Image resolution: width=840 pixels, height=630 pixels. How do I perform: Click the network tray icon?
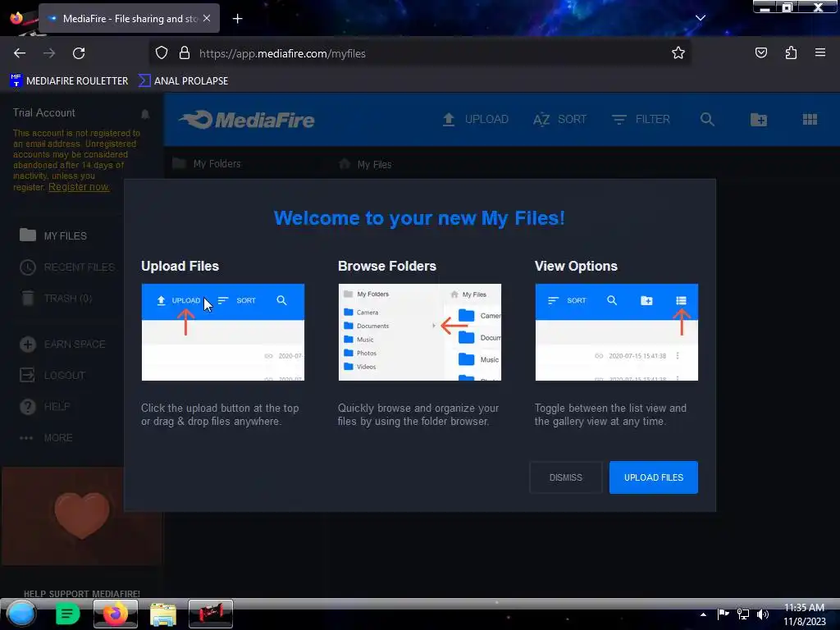pyautogui.click(x=743, y=614)
